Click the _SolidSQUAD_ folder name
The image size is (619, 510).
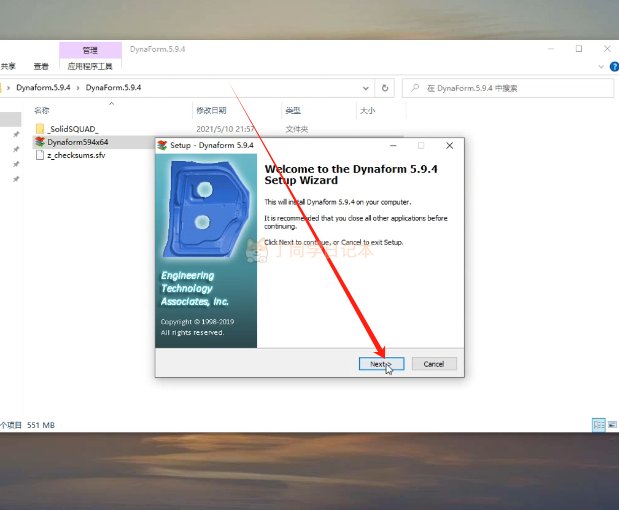73,129
